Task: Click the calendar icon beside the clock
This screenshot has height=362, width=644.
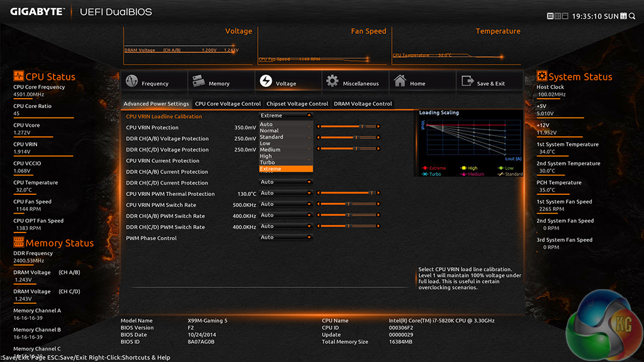Action: click(x=624, y=16)
